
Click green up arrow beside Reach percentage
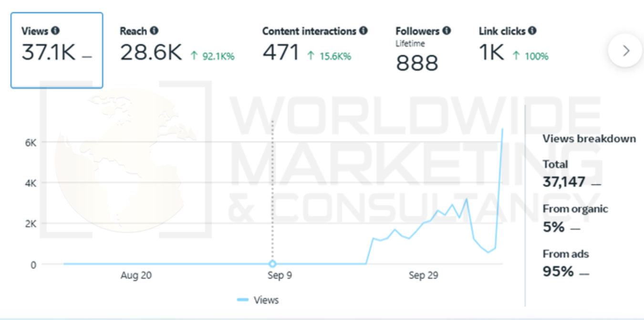pyautogui.click(x=194, y=56)
